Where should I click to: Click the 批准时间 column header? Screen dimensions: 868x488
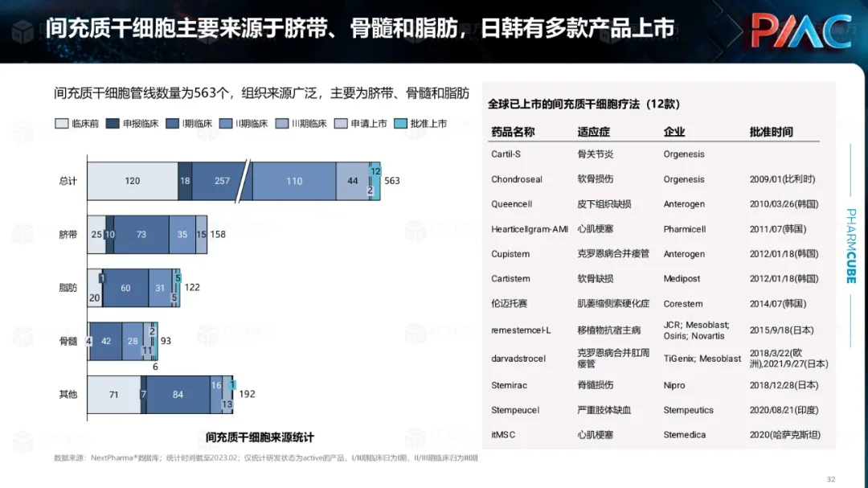pos(771,132)
